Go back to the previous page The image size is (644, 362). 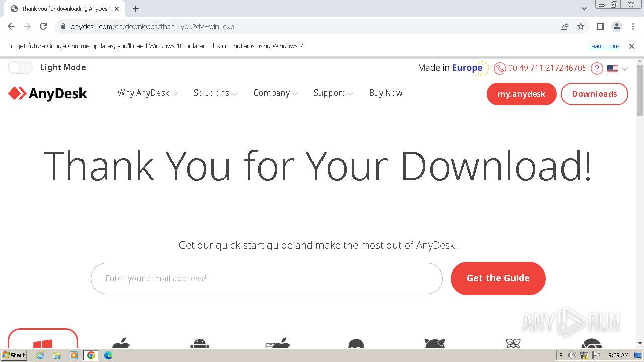[x=11, y=27]
